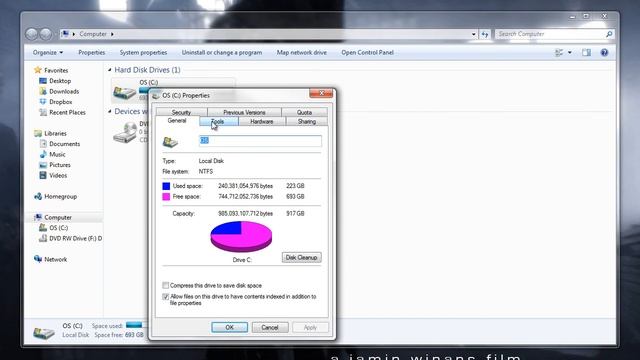Open the view options dropdown arrow
This screenshot has height=360, width=640.
[570, 53]
